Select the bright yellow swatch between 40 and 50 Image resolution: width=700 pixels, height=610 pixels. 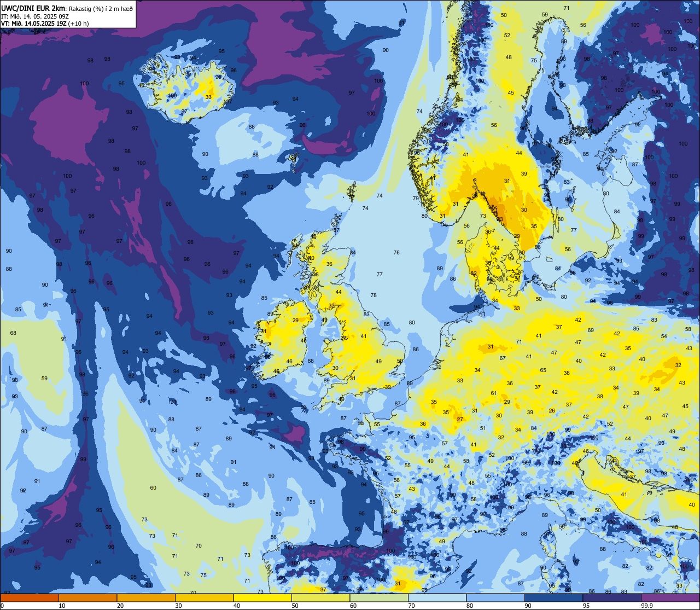click(x=262, y=597)
